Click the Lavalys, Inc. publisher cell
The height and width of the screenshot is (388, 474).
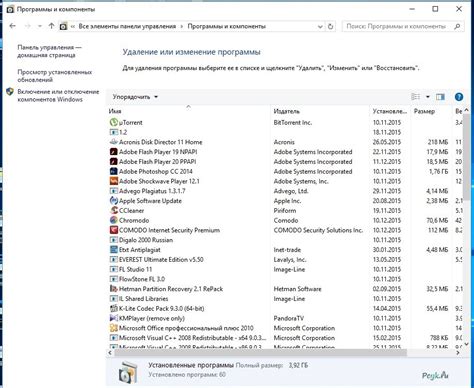[x=290, y=260]
